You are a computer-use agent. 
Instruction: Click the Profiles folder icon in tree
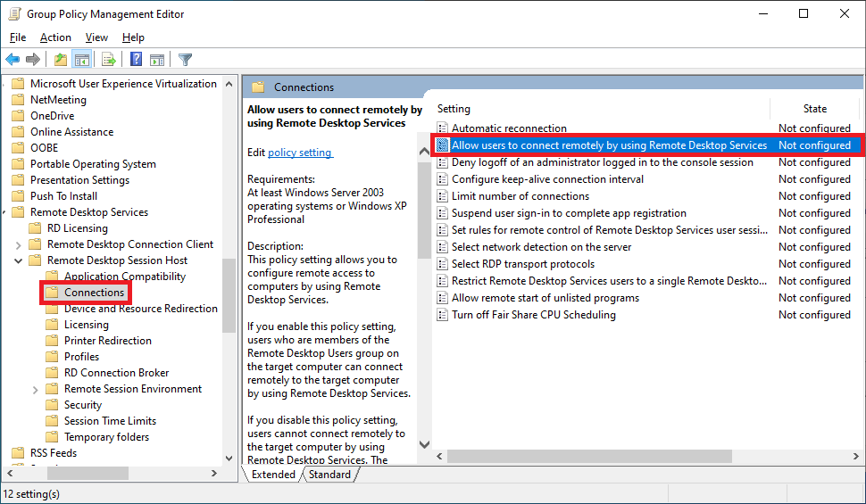click(52, 357)
